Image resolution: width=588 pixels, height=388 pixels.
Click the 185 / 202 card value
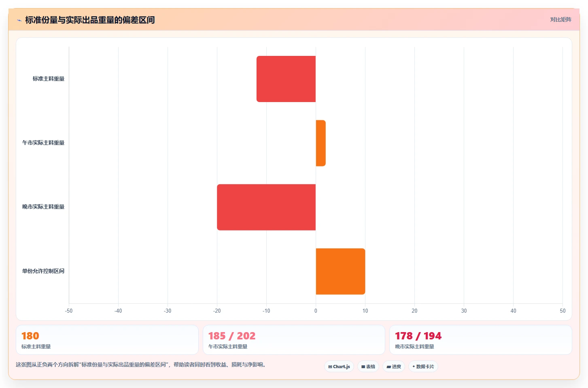tap(232, 336)
